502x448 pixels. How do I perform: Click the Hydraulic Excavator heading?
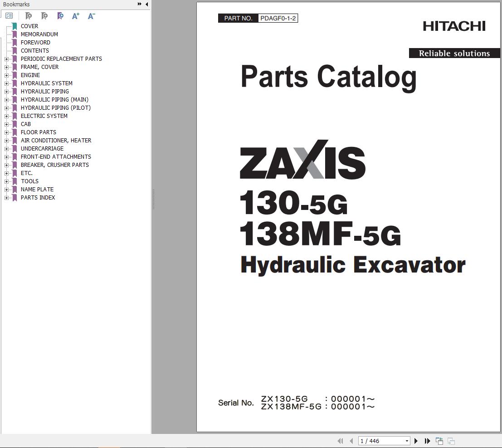coord(353,265)
